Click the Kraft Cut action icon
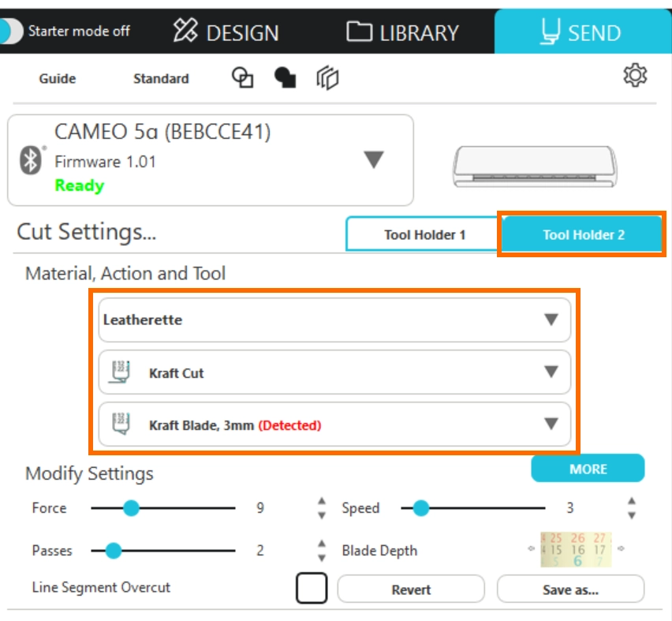 tap(121, 372)
